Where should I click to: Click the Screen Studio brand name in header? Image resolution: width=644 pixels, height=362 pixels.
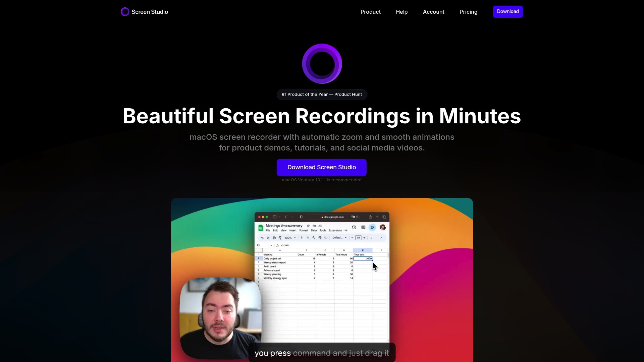150,12
